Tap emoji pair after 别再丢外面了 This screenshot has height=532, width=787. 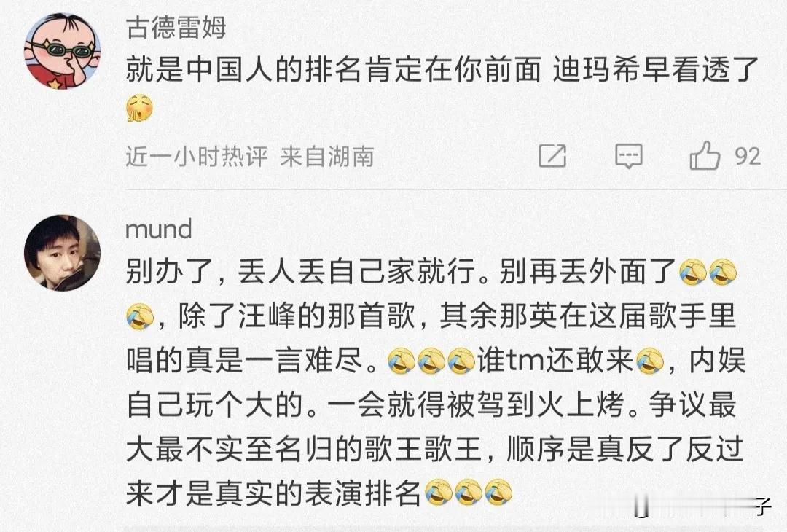(707, 272)
